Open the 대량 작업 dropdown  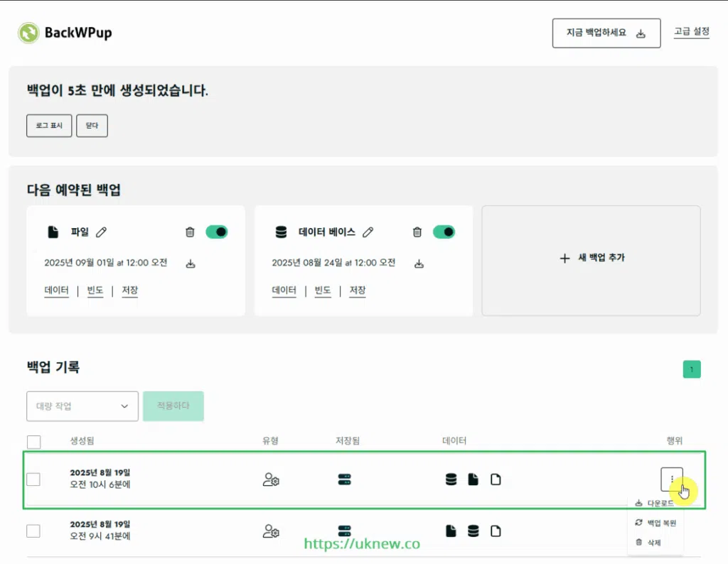82,406
